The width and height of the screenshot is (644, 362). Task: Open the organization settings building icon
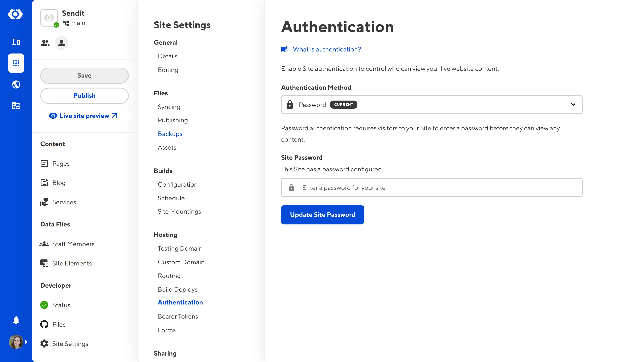tap(16, 105)
